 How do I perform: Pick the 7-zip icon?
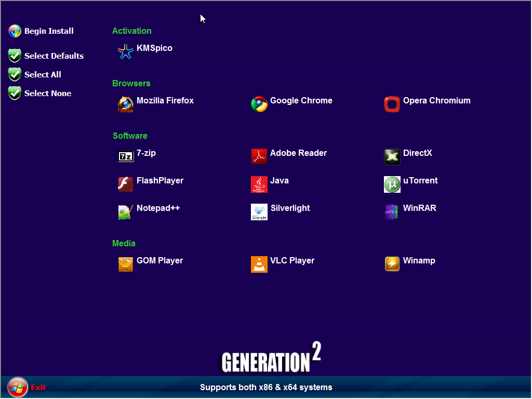(x=126, y=157)
